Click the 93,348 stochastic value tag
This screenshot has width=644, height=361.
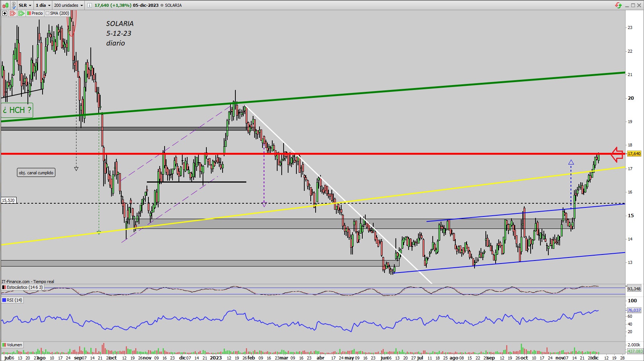[634, 289]
